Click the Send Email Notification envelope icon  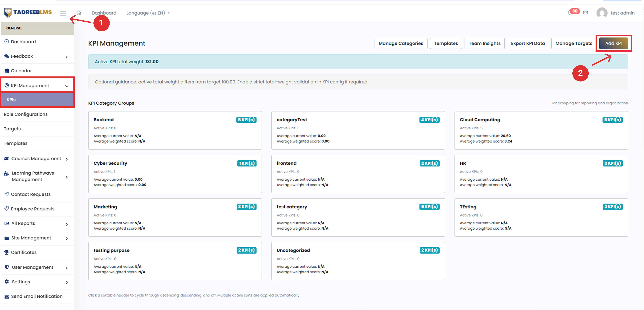pos(7,297)
